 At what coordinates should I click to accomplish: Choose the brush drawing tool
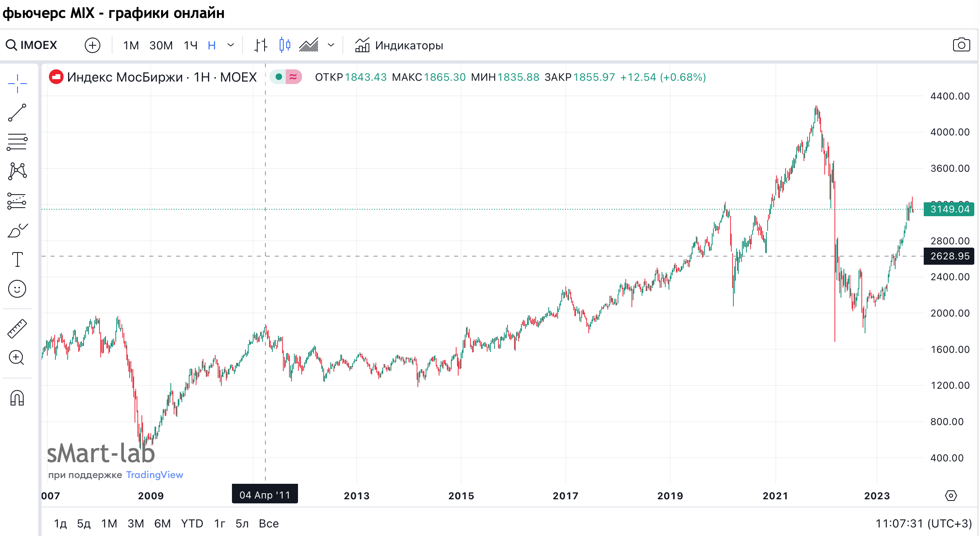(17, 230)
